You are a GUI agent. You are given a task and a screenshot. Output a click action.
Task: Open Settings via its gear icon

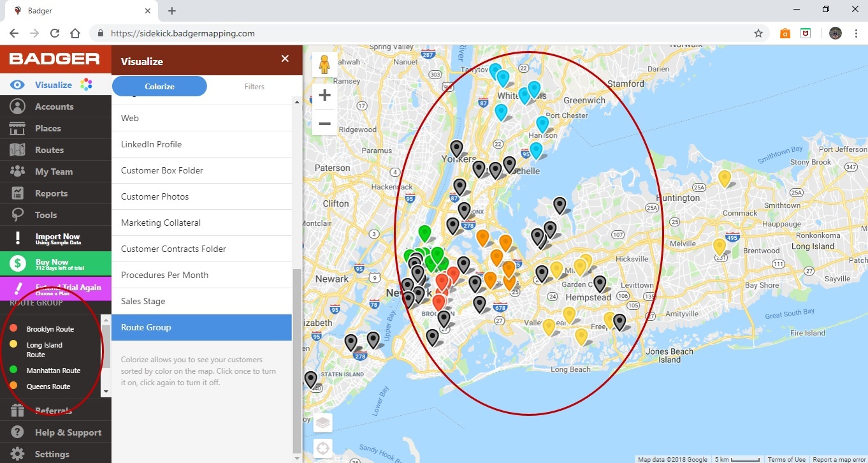17,454
